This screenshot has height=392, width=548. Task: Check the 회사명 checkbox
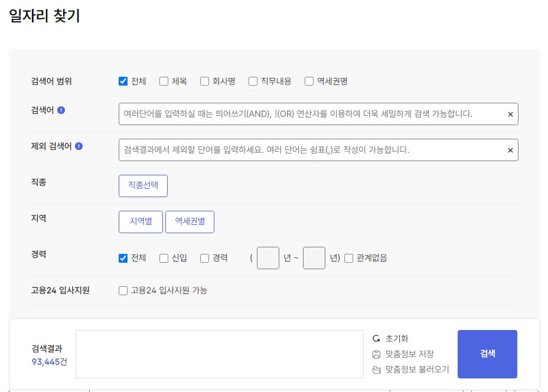point(204,81)
